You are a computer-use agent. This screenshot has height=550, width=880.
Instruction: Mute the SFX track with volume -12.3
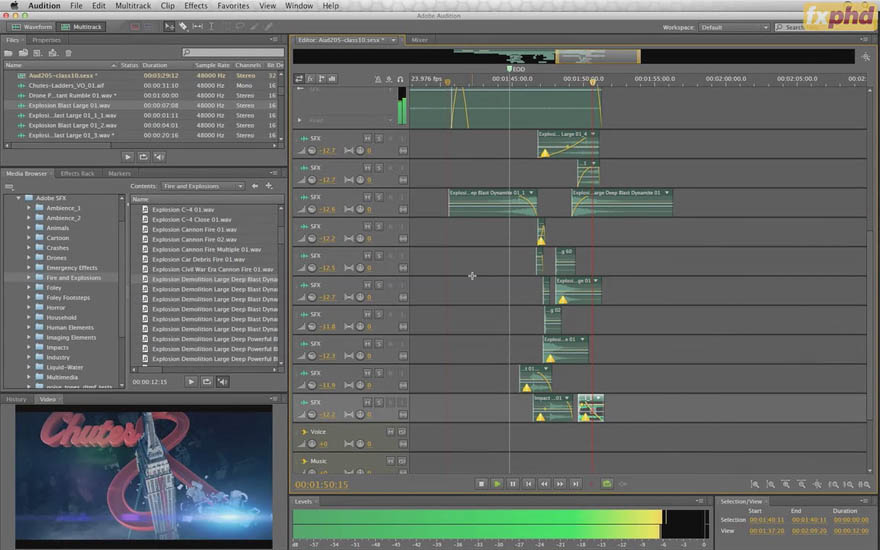pos(367,343)
